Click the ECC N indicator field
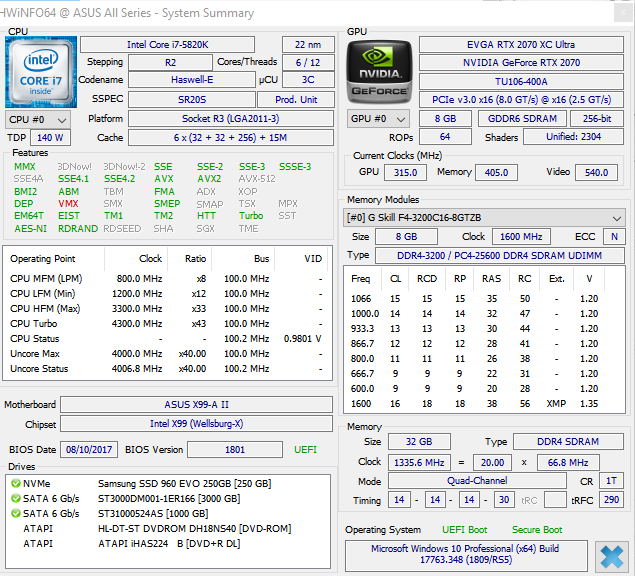 (614, 237)
